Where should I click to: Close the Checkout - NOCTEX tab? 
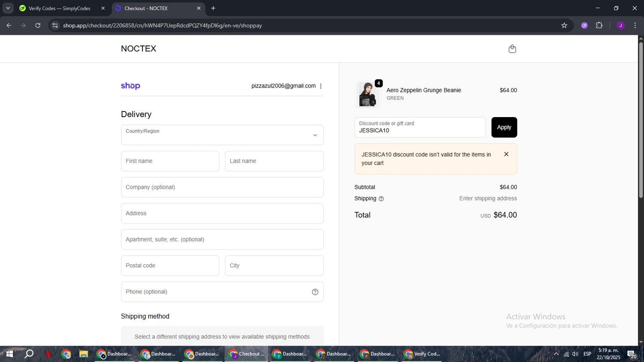[x=199, y=8]
